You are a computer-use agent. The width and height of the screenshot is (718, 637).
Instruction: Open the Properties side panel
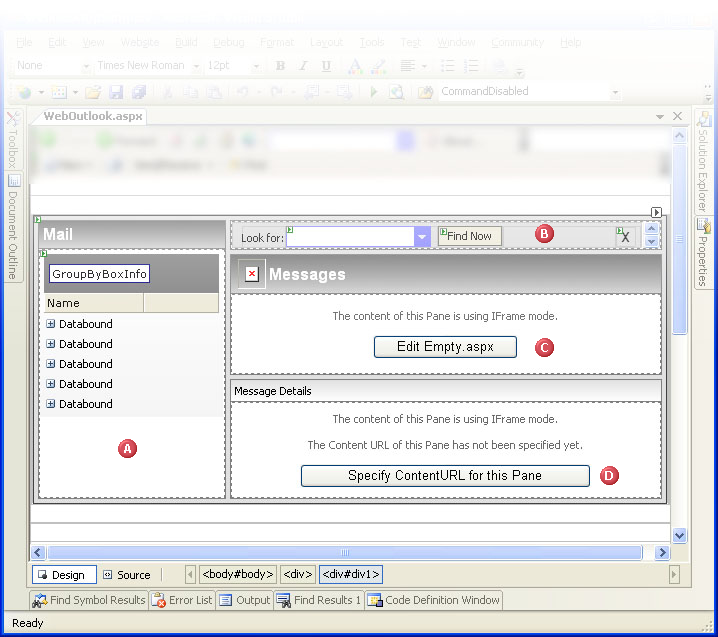tap(703, 252)
